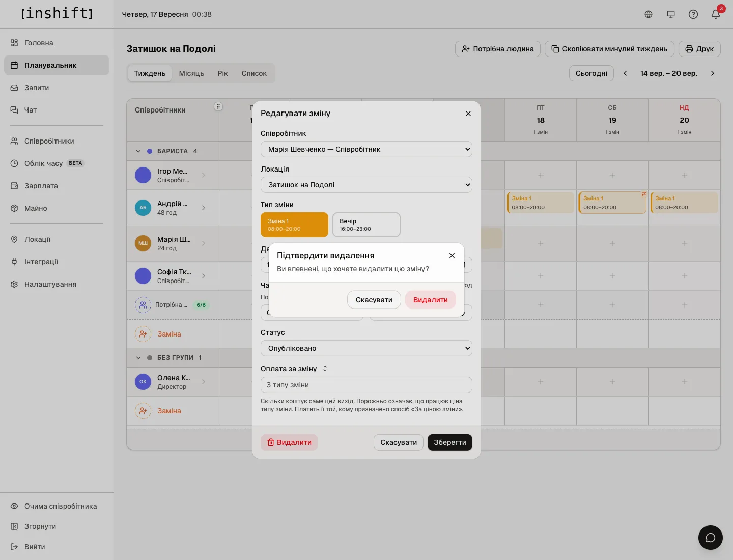The width and height of the screenshot is (733, 560).
Task: Log out with Вийти
Action: pyautogui.click(x=57, y=547)
